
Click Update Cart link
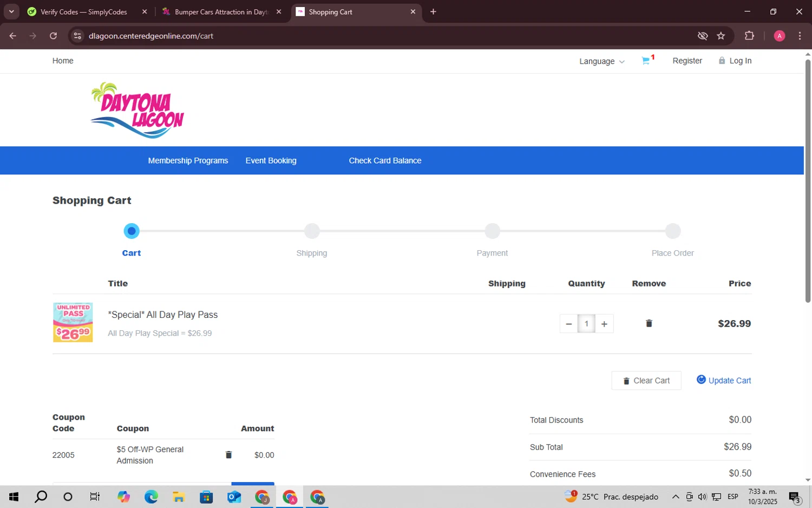(724, 380)
